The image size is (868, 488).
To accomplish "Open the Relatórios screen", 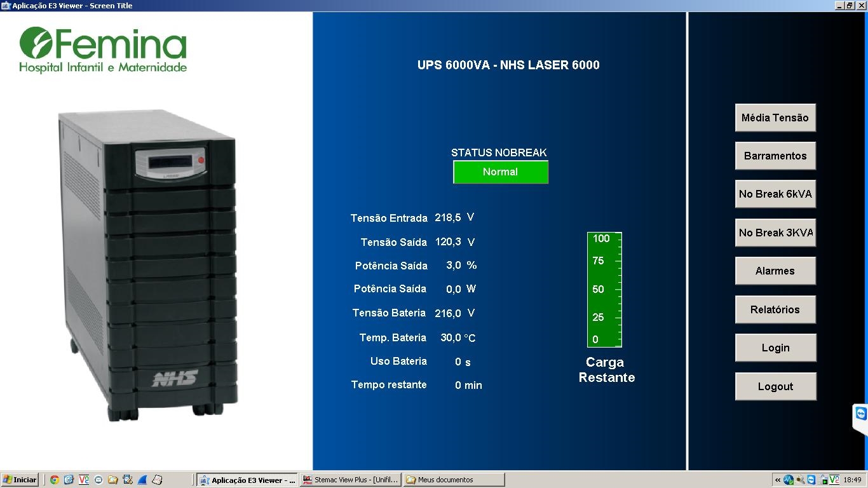I will coord(775,309).
